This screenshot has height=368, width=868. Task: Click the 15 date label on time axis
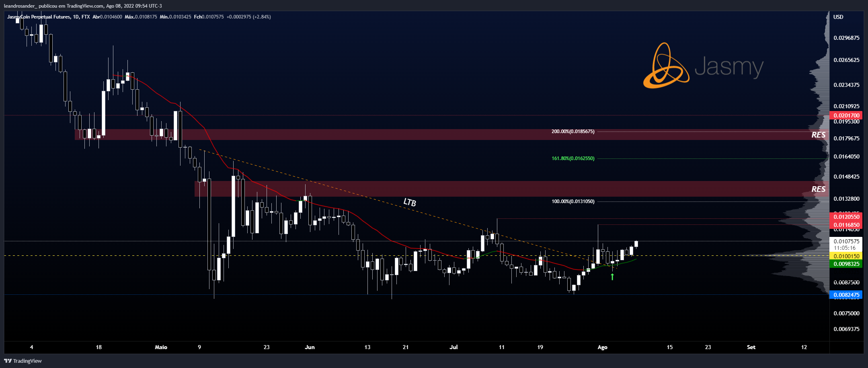(669, 347)
